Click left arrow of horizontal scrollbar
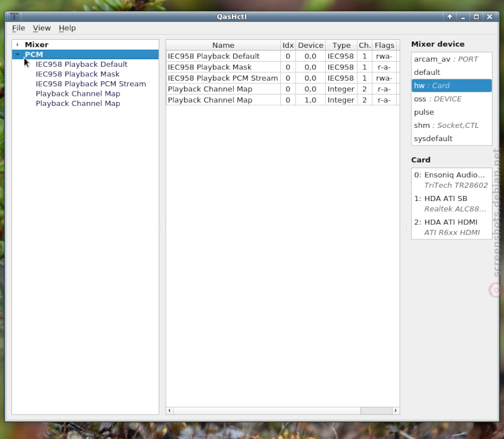504x439 pixels. point(169,411)
